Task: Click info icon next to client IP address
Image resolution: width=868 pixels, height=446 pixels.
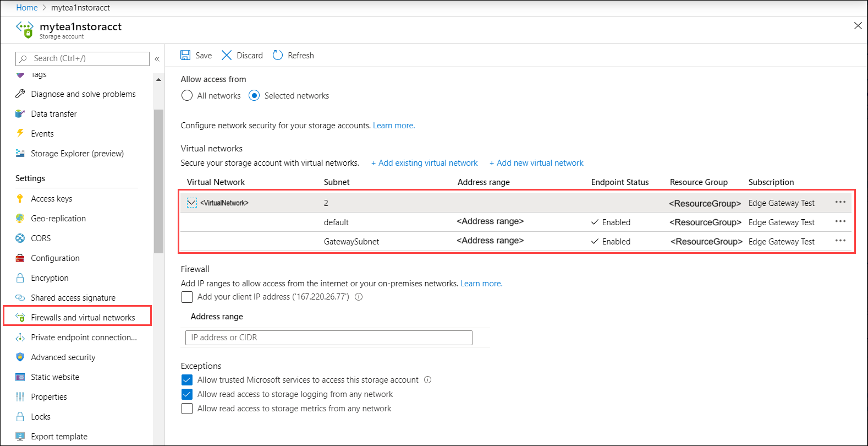Action: pyautogui.click(x=359, y=297)
